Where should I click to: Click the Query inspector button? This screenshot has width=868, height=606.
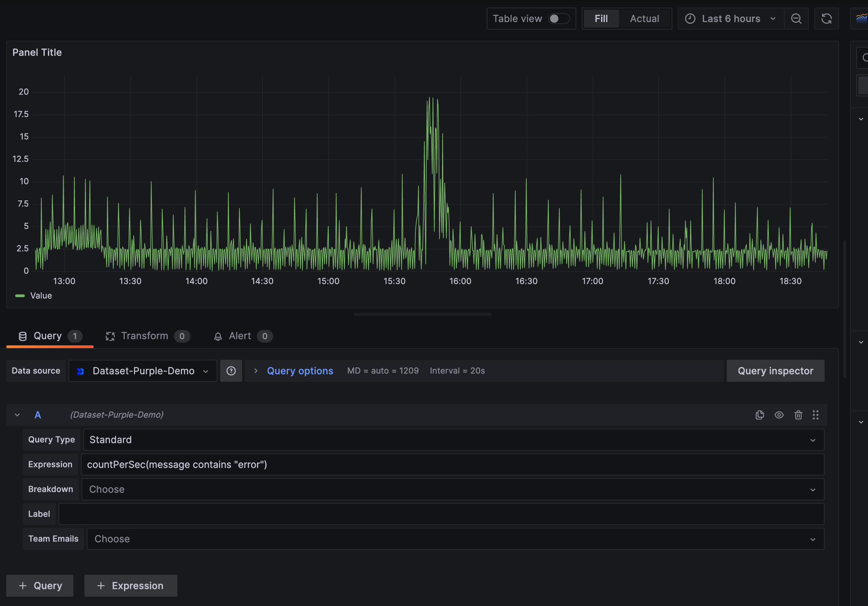(x=775, y=371)
